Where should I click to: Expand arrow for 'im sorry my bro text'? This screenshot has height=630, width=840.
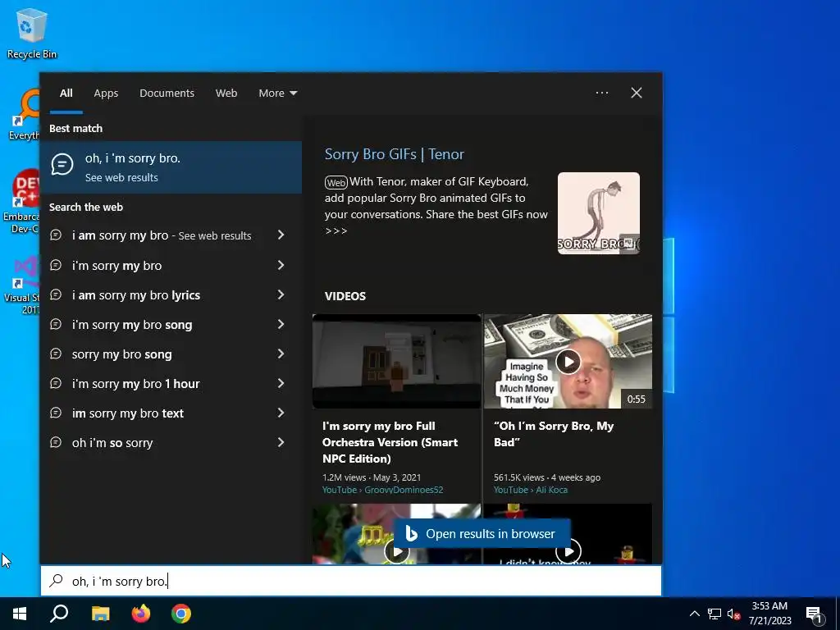coord(281,412)
